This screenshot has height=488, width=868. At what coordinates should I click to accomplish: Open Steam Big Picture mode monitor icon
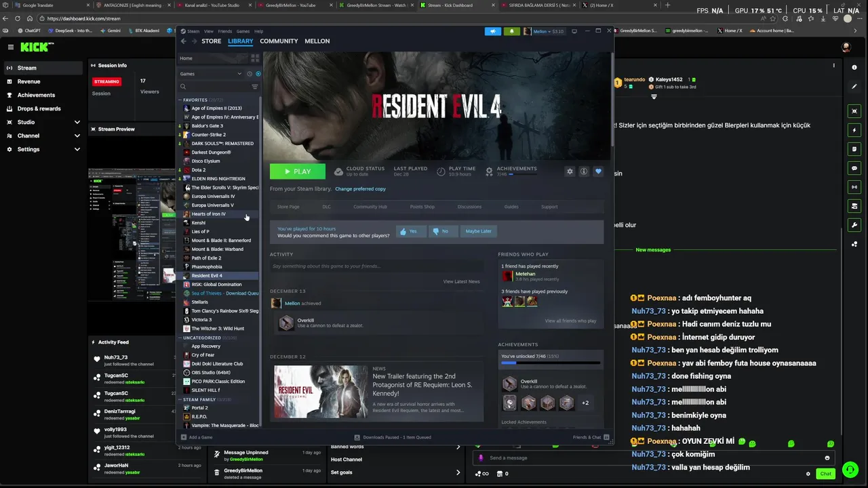[574, 31]
